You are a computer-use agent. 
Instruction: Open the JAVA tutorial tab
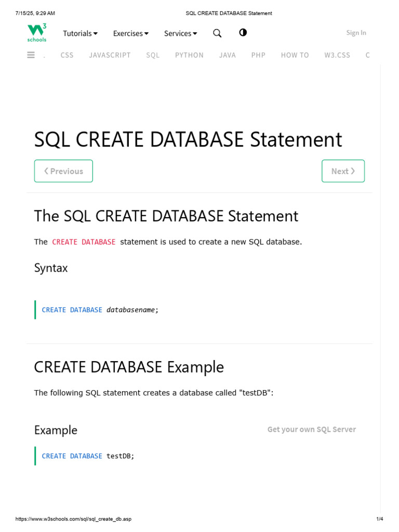[228, 55]
